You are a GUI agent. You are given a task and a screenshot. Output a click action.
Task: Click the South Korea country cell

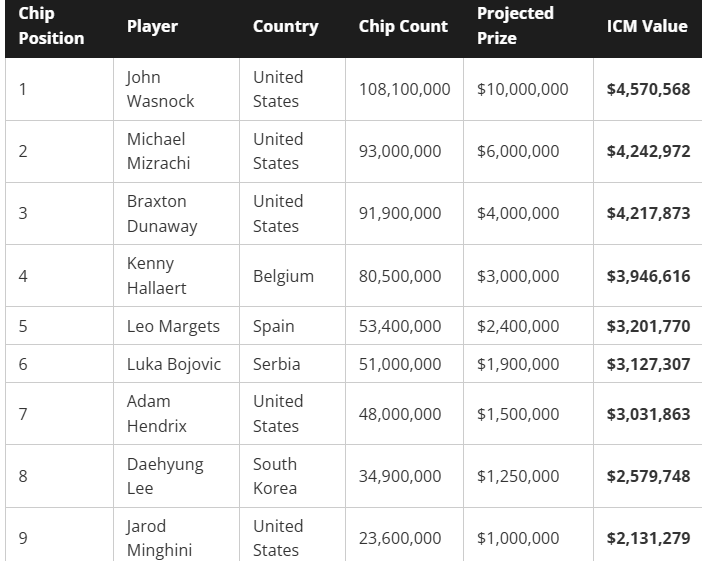point(275,476)
